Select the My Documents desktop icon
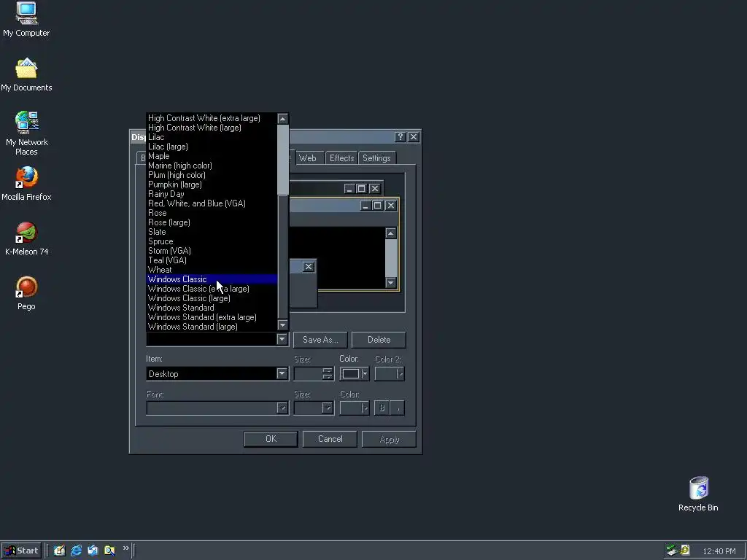 coord(26,74)
